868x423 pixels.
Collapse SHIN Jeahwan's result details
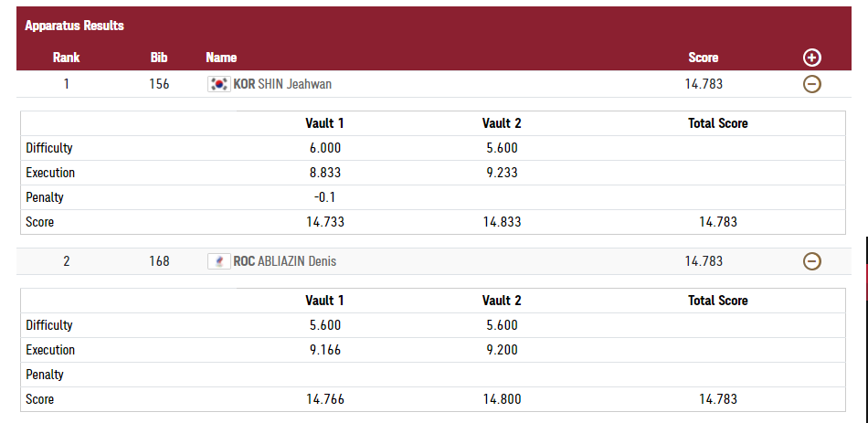point(811,84)
